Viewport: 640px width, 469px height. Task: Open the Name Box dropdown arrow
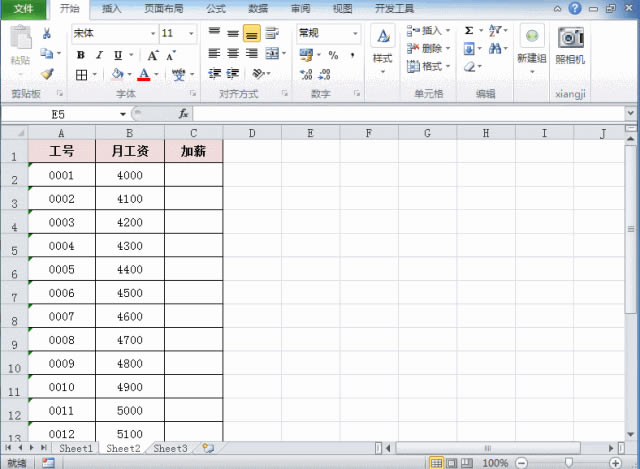coord(122,114)
